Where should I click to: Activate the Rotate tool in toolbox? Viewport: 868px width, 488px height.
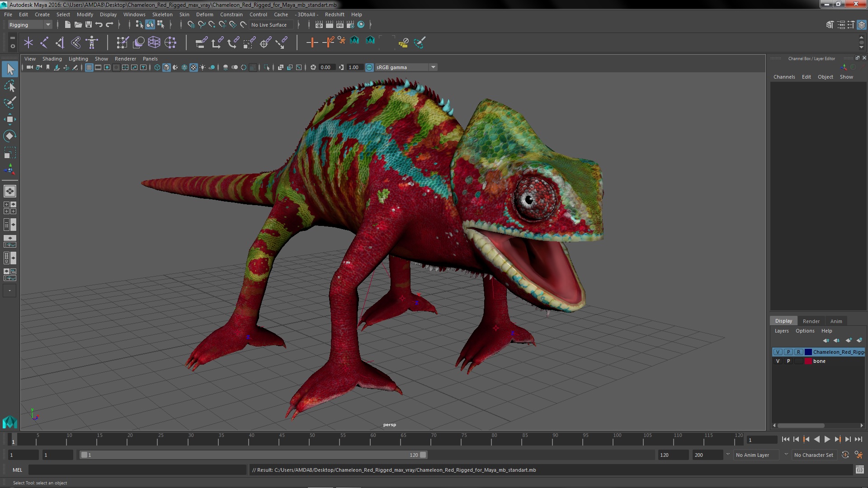10,136
